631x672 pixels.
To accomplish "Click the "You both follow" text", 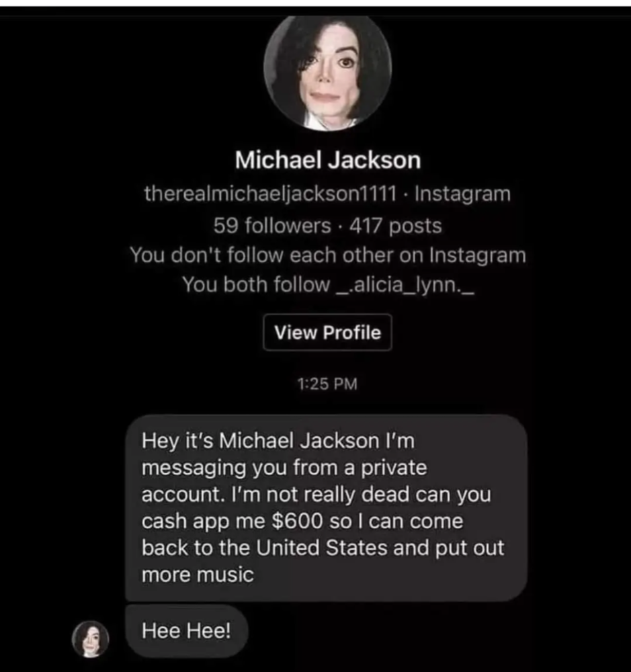I will (256, 285).
